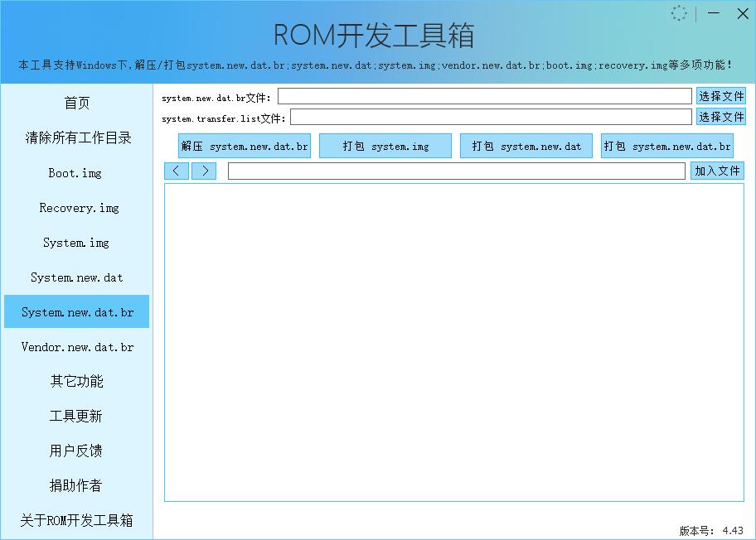This screenshot has width=756, height=540.
Task: Switch to the Vendor.new.dat.br section
Action: click(x=75, y=346)
